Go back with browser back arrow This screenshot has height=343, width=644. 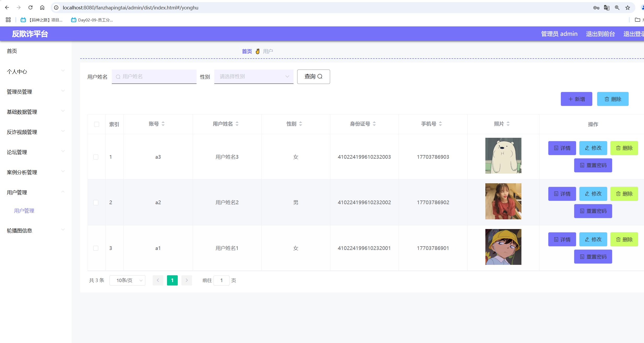point(7,8)
